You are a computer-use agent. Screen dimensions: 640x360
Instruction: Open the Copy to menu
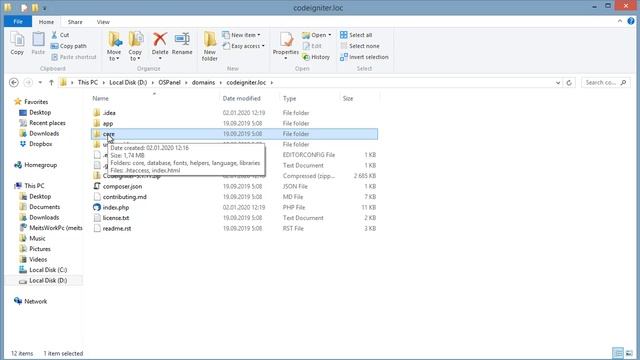tap(135, 46)
